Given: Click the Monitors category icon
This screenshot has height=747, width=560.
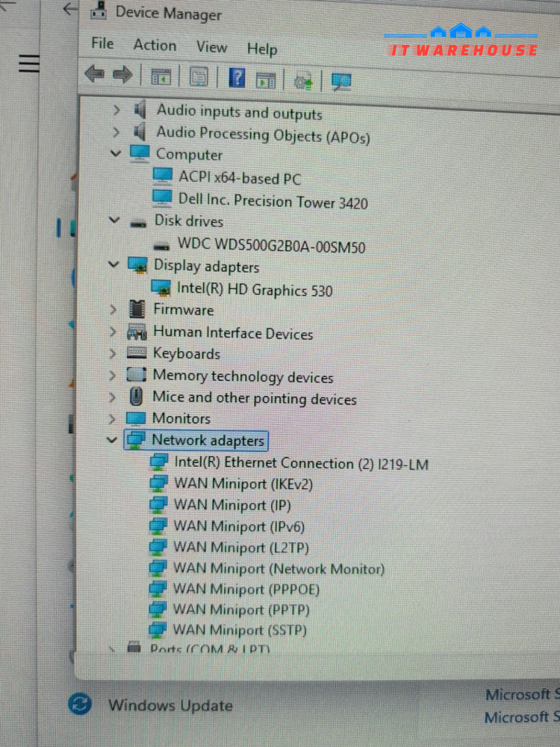Looking at the screenshot, I should coord(136,419).
